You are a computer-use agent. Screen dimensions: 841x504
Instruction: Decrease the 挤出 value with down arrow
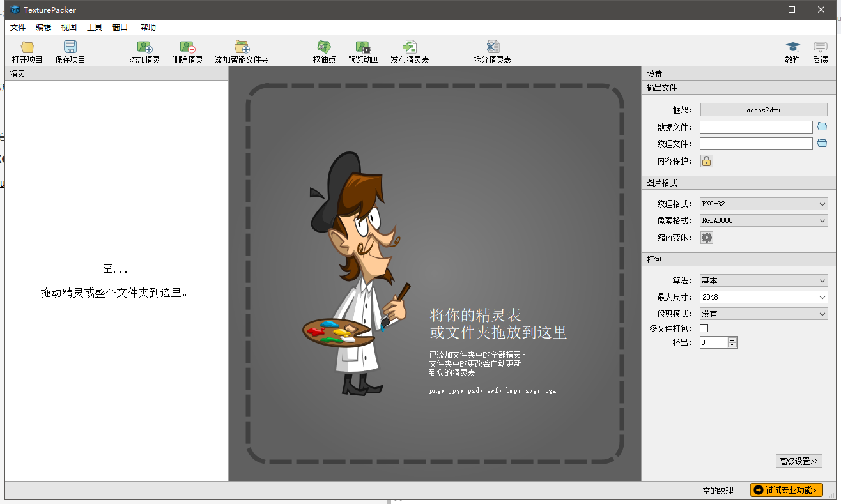[x=732, y=346]
